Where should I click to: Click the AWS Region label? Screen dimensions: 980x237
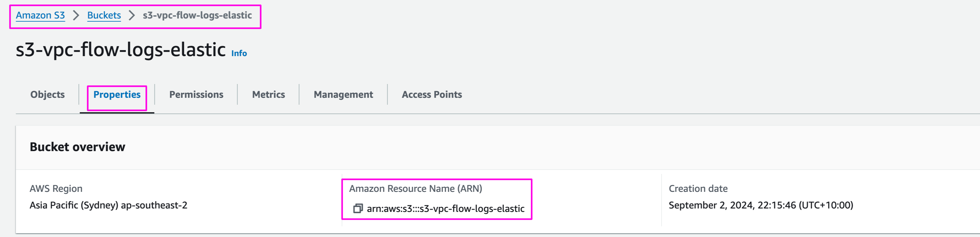pyautogui.click(x=56, y=188)
